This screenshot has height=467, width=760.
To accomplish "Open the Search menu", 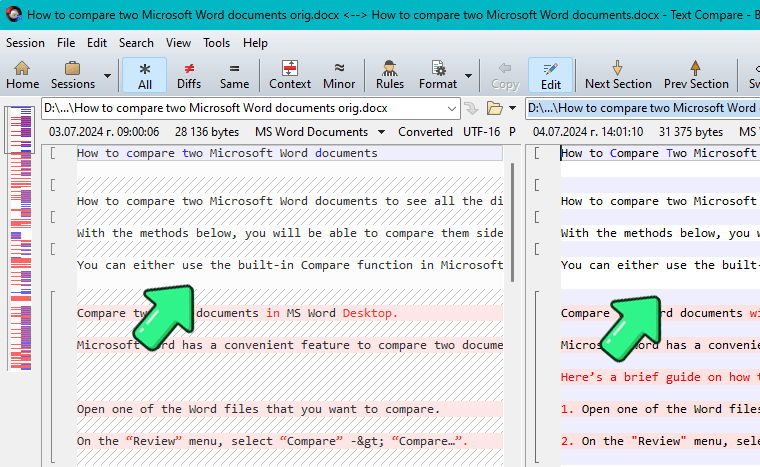I will (136, 43).
